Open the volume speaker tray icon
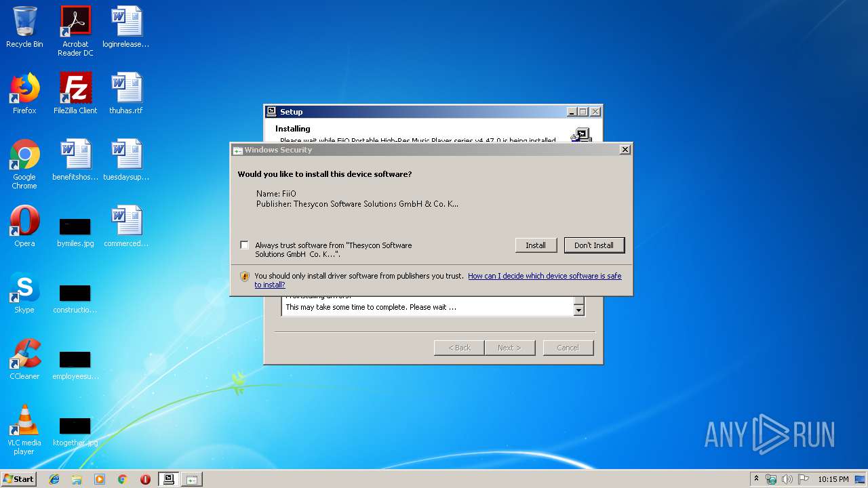The height and width of the screenshot is (488, 868). click(787, 479)
